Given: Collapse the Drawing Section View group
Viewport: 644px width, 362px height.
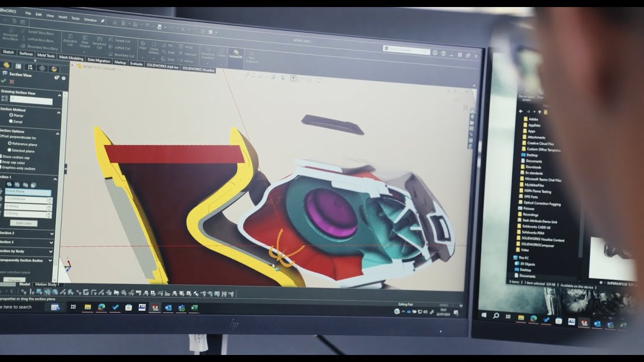Looking at the screenshot, I should [59, 96].
